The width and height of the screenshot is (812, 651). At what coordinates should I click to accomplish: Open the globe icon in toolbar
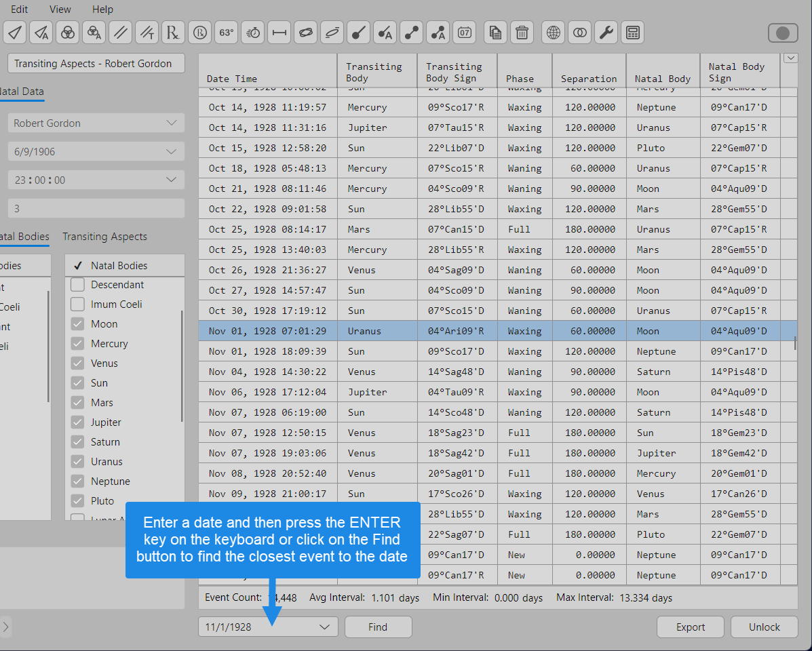click(x=554, y=32)
